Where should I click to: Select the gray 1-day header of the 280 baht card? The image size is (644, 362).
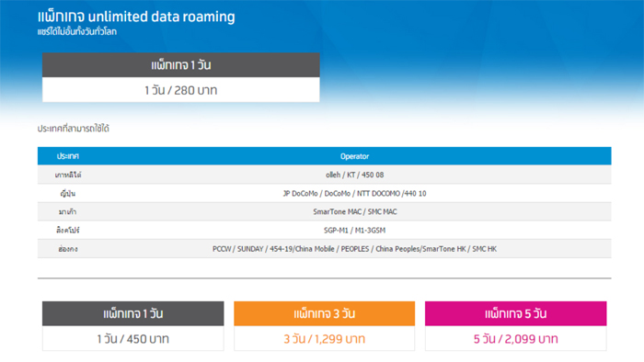pyautogui.click(x=180, y=65)
